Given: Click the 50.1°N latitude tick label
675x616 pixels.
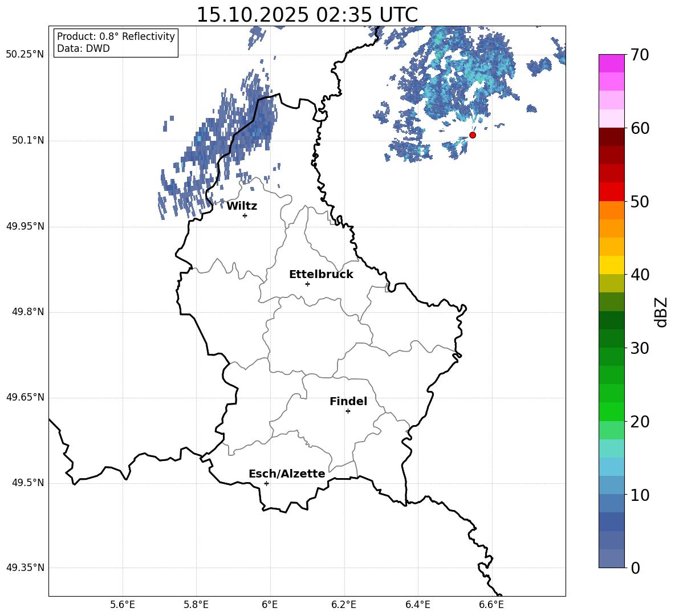Looking at the screenshot, I should 28,141.
